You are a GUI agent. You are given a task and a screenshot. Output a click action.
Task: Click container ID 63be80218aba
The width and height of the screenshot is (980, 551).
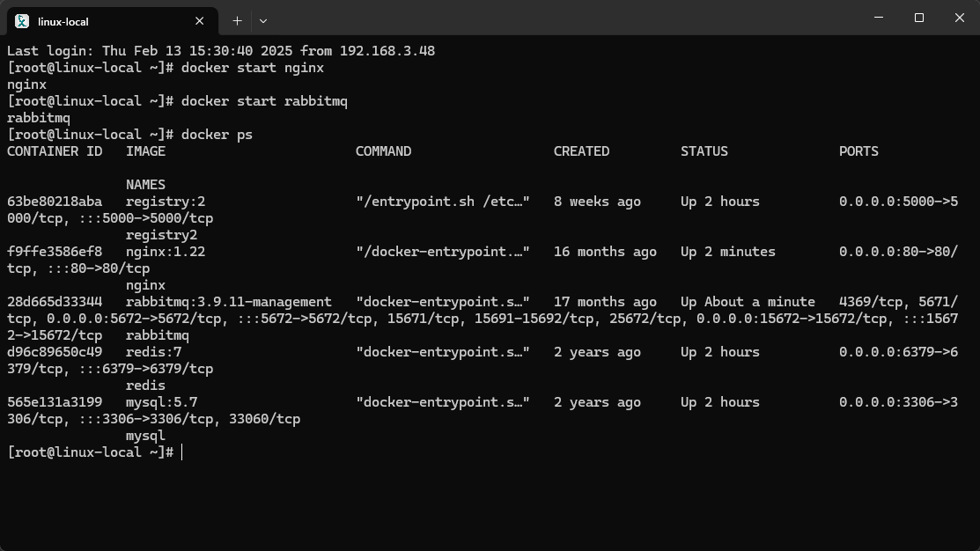55,202
